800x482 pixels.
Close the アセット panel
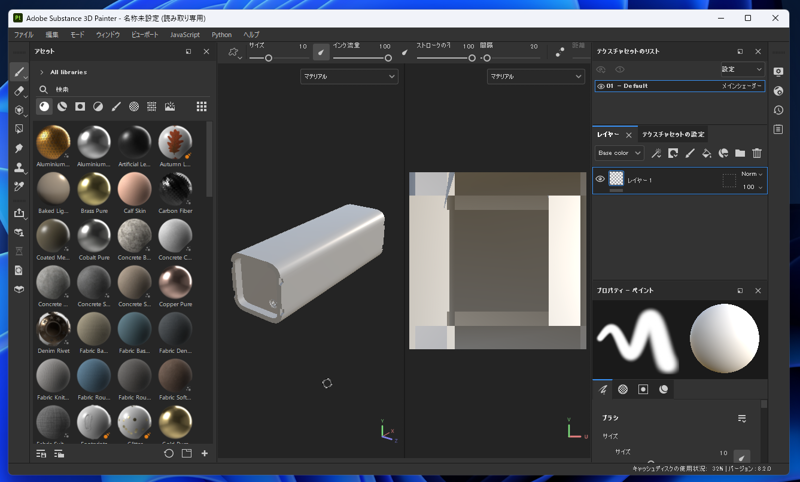(206, 52)
